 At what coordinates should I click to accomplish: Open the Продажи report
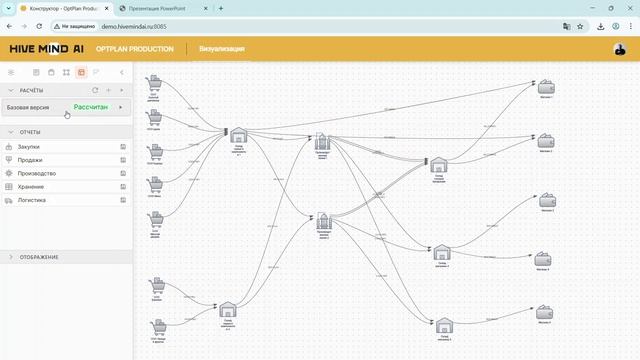[x=66, y=160]
